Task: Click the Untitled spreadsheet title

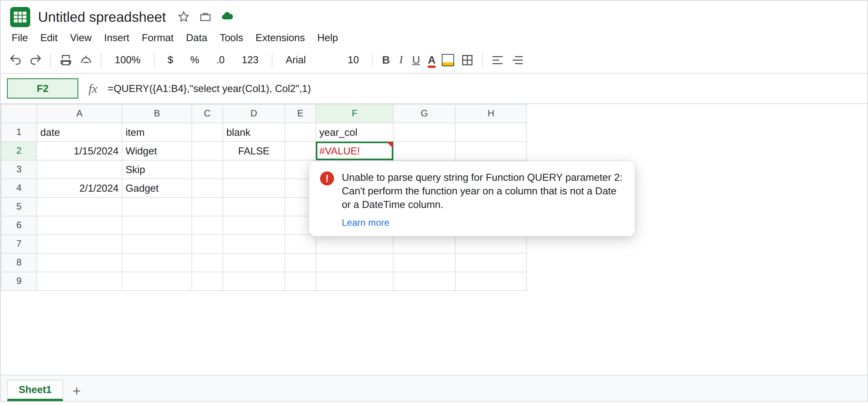Action: click(x=102, y=17)
